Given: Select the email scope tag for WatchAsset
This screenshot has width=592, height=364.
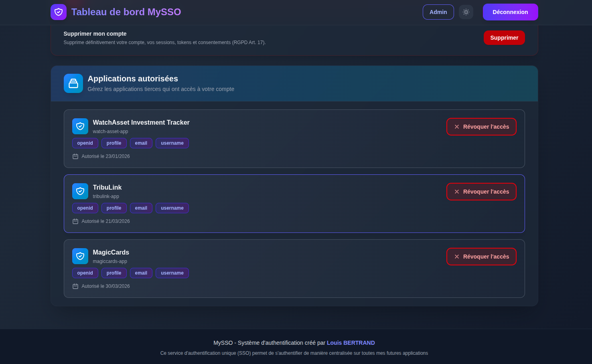Looking at the screenshot, I should coord(141,143).
